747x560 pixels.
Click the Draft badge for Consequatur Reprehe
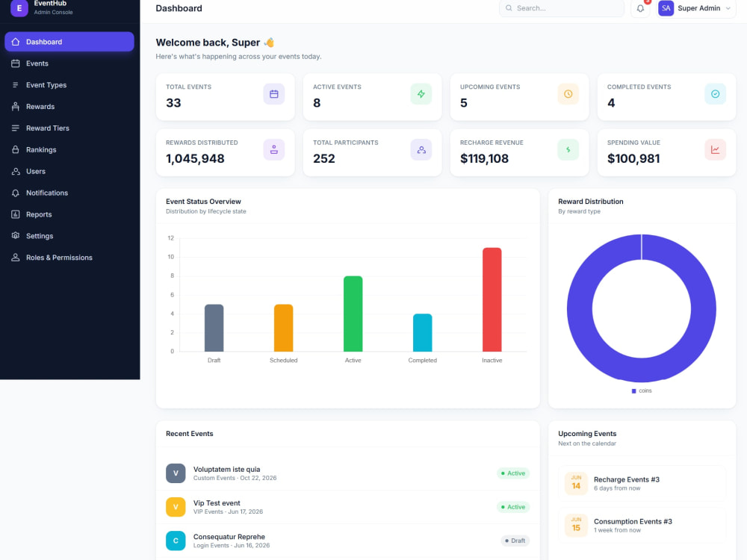click(x=515, y=541)
